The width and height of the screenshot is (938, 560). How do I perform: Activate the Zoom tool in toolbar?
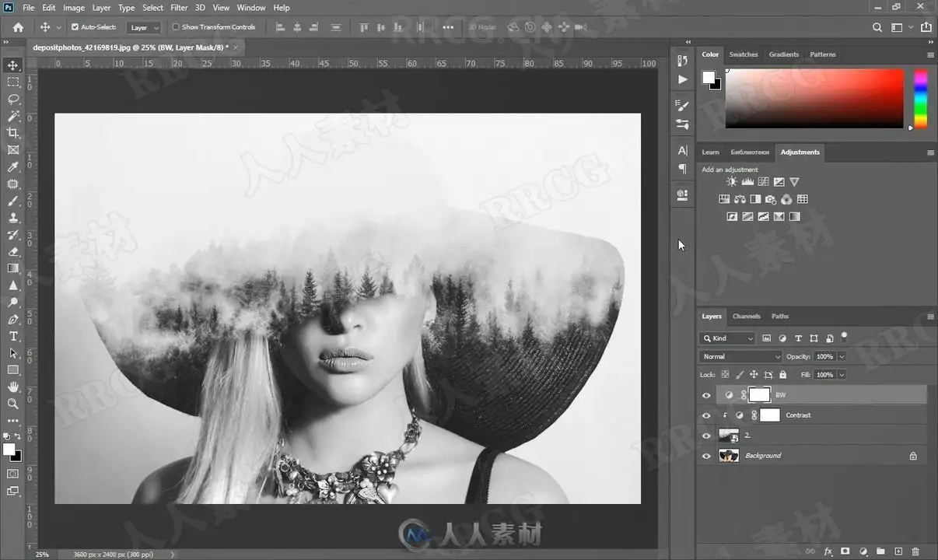(13, 404)
